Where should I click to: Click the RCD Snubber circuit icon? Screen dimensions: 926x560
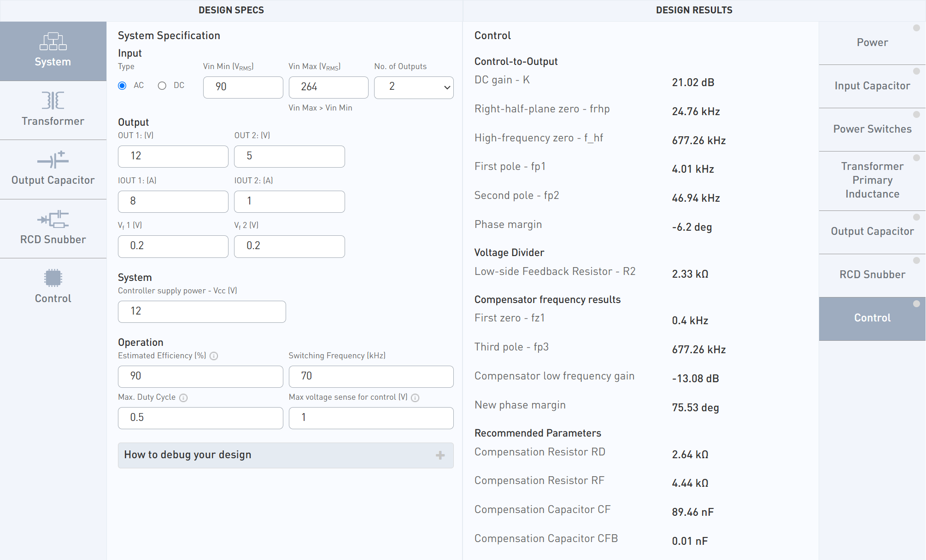point(53,219)
